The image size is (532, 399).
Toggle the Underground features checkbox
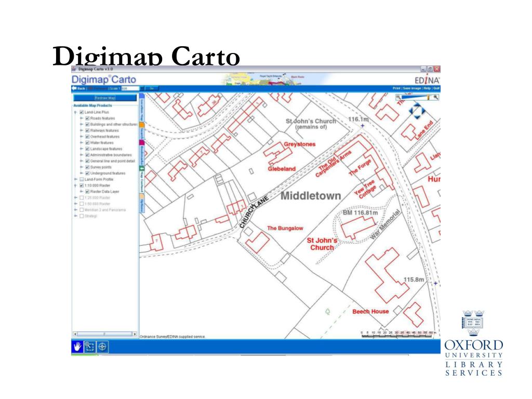click(x=87, y=174)
